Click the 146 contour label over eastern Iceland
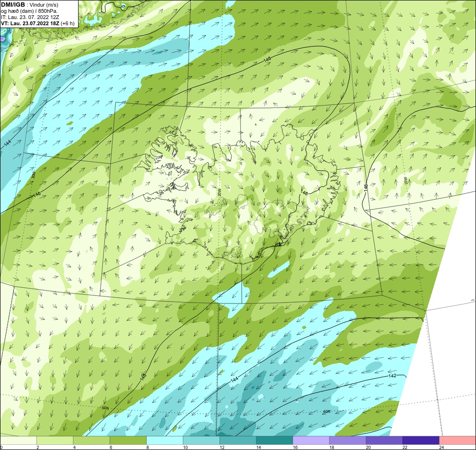The width and height of the screenshot is (476, 450). point(304,193)
